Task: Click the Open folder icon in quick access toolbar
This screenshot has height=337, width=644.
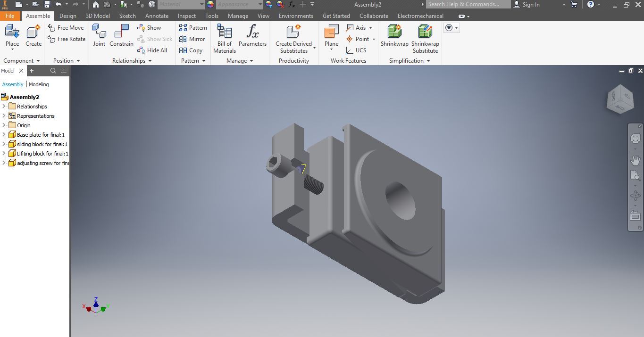Action: (x=35, y=4)
